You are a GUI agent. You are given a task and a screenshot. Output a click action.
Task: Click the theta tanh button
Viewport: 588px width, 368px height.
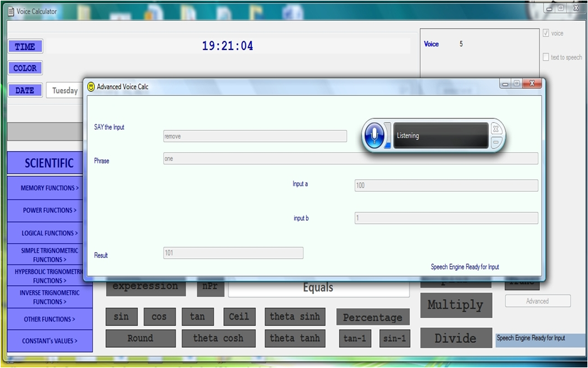click(295, 339)
